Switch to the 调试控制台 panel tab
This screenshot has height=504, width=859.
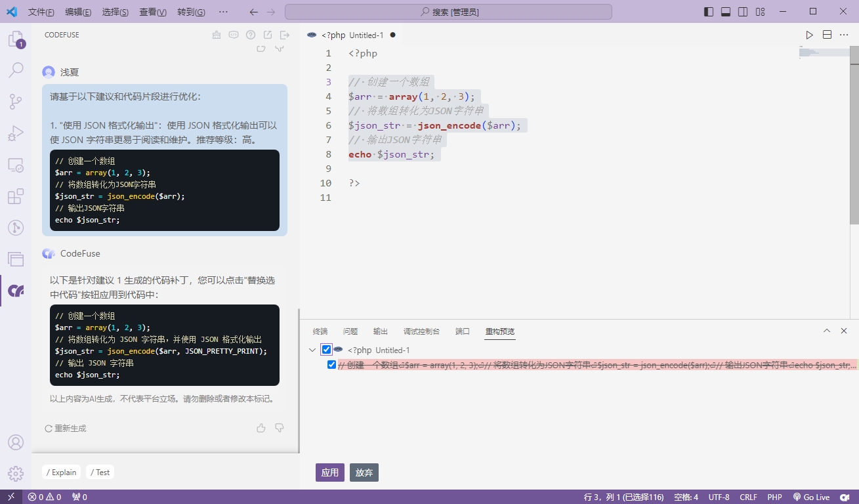pos(421,331)
